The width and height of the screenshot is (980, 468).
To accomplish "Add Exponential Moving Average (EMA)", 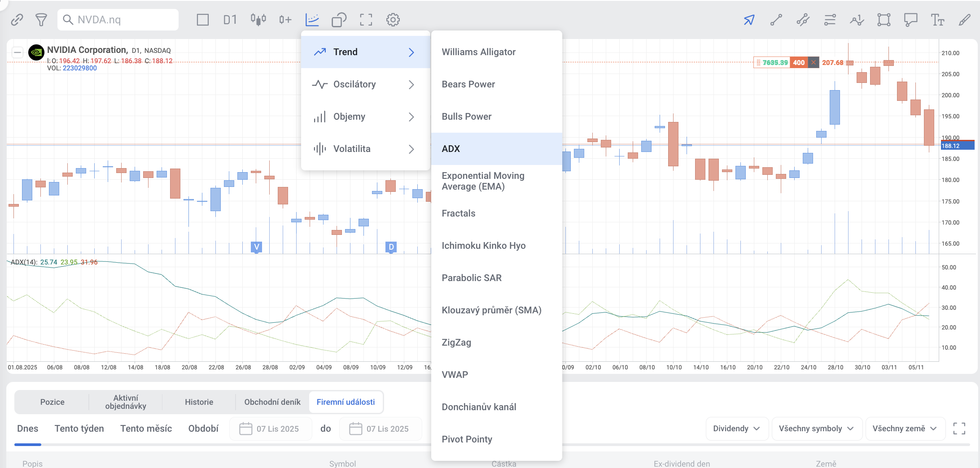I will click(497, 181).
